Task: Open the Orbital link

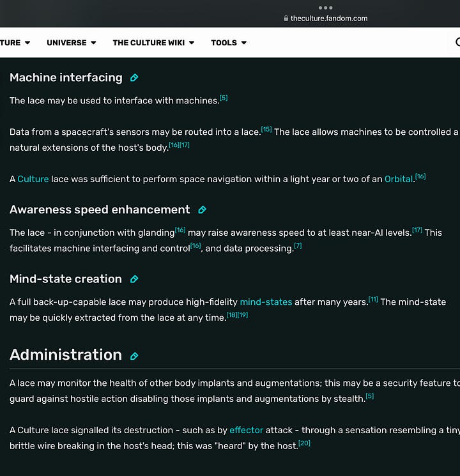Action: coord(399,179)
